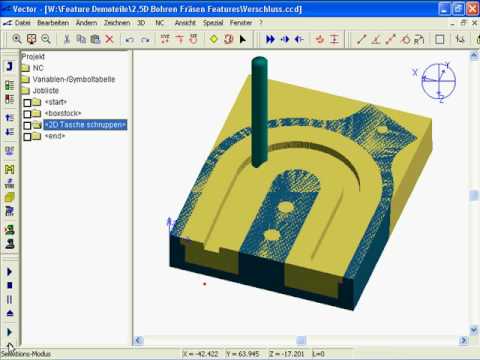Click the green person icon in the sidebar
The width and height of the screenshot is (480, 360).
coord(10,230)
